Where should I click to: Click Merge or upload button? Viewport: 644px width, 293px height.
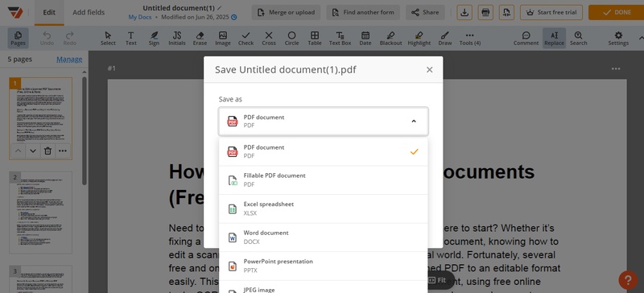click(x=287, y=12)
